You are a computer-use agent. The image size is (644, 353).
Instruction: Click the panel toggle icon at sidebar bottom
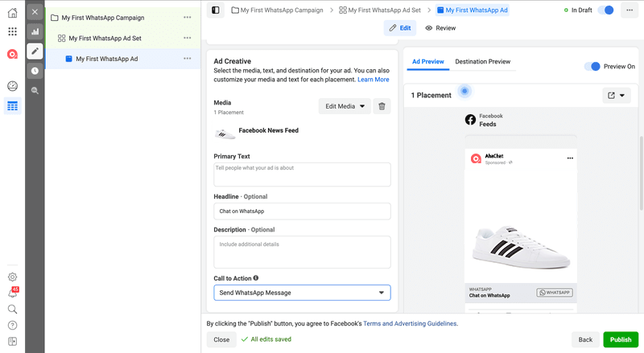(x=12, y=342)
